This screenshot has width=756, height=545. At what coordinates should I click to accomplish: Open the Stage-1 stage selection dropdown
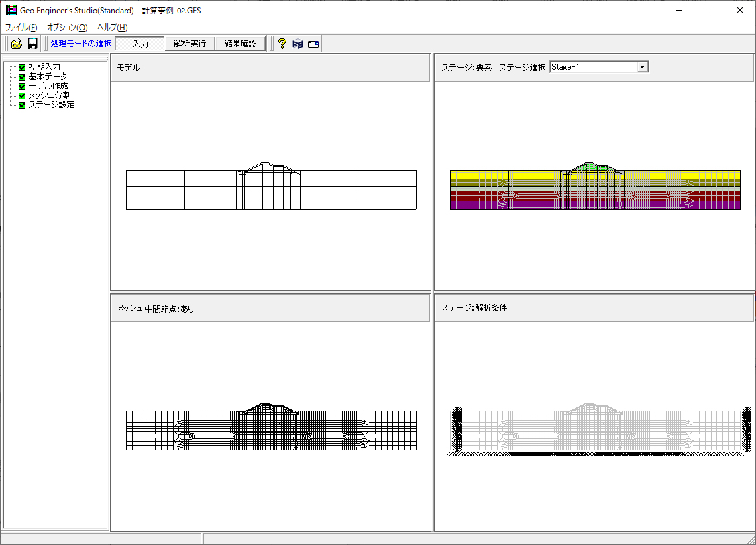tap(642, 67)
